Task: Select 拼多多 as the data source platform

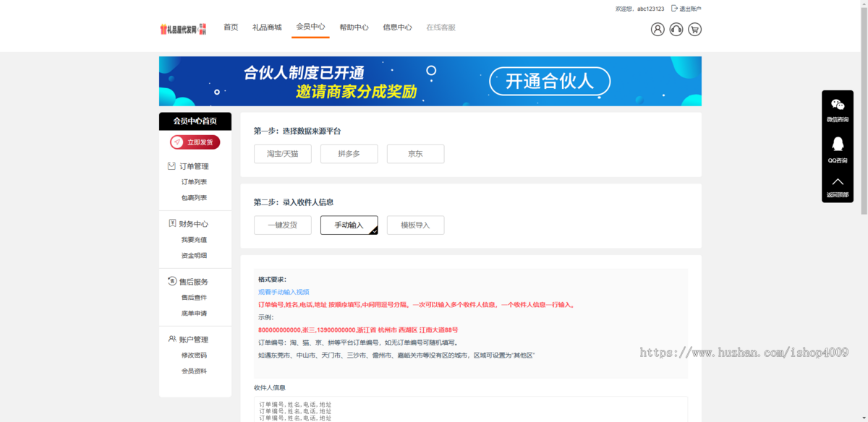Action: (349, 154)
